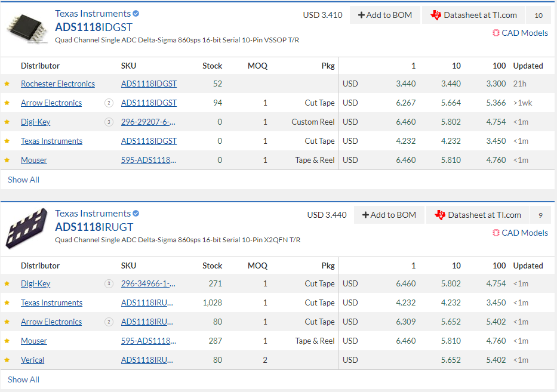Open the Arrow Electronics link for ADS1118IDGST
Image resolution: width=557 pixels, height=392 pixels.
click(51, 103)
